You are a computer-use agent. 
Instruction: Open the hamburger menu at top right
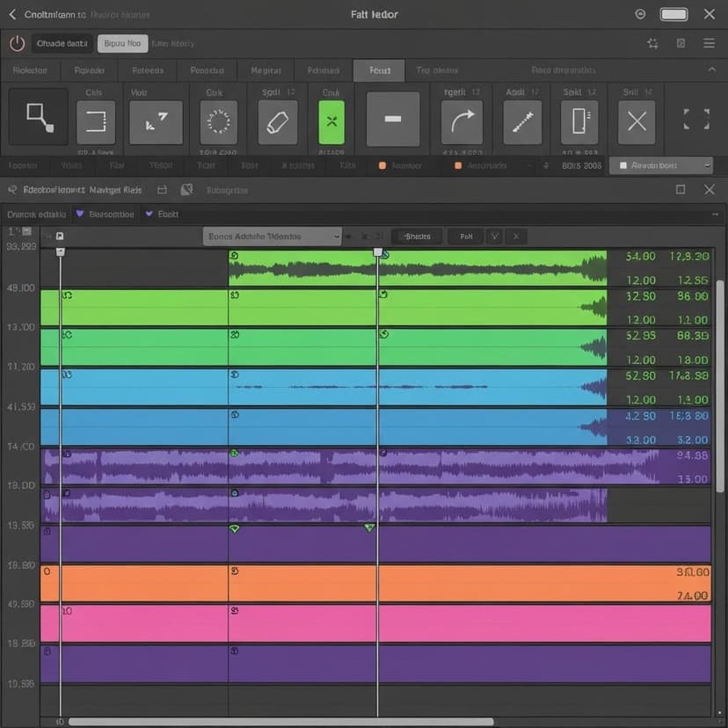(709, 43)
